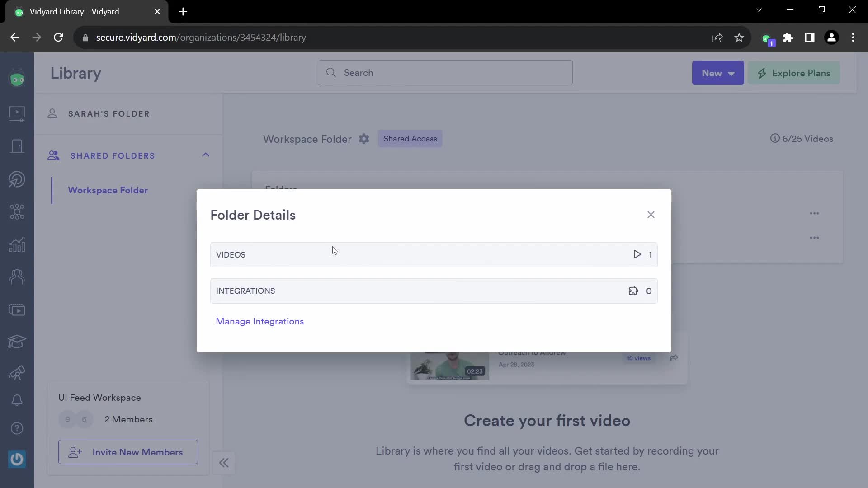The width and height of the screenshot is (868, 488).
Task: Click the UI Feed Workspace name
Action: pyautogui.click(x=99, y=398)
